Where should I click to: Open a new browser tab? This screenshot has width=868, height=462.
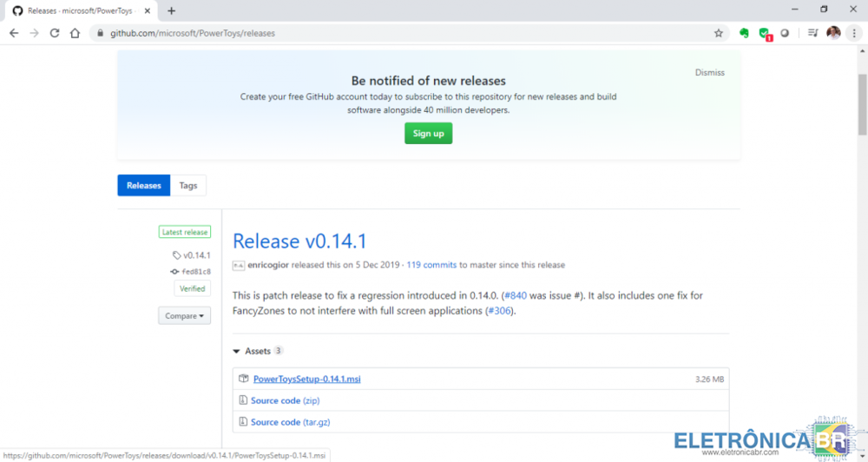tap(171, 10)
